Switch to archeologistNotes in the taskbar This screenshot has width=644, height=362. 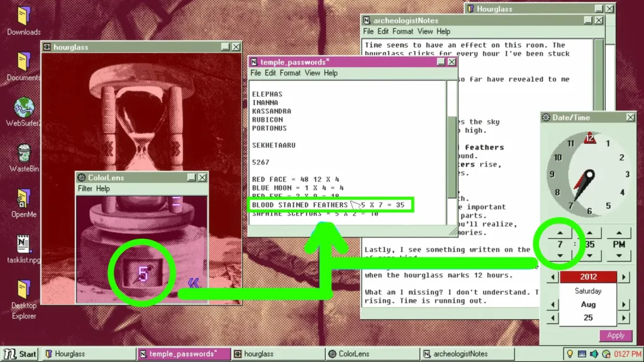(467, 354)
